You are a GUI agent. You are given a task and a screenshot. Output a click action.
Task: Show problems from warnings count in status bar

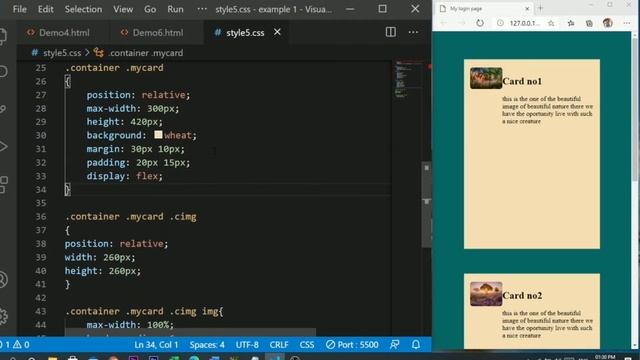click(17, 344)
